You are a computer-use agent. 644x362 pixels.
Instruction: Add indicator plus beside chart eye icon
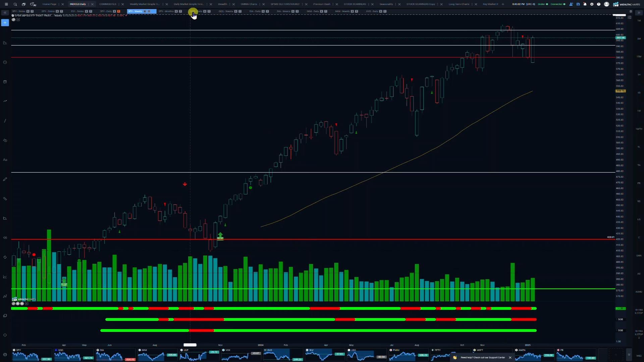click(x=18, y=19)
